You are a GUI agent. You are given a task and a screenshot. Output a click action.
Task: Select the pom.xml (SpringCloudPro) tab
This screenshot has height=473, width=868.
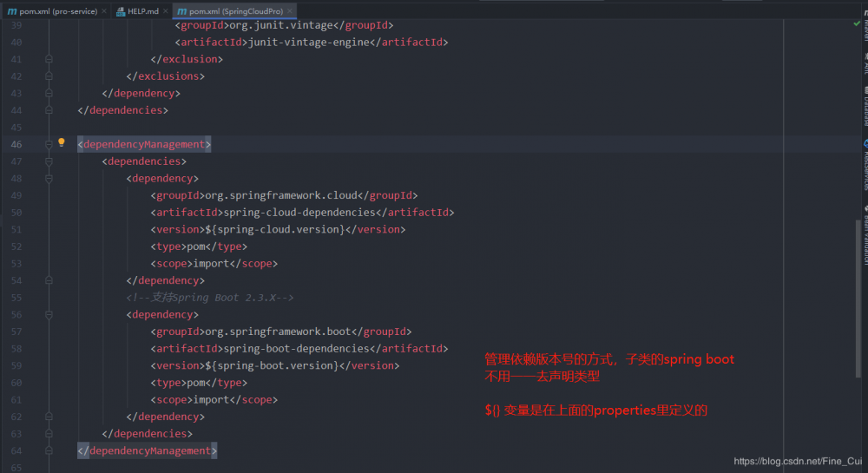point(234,11)
